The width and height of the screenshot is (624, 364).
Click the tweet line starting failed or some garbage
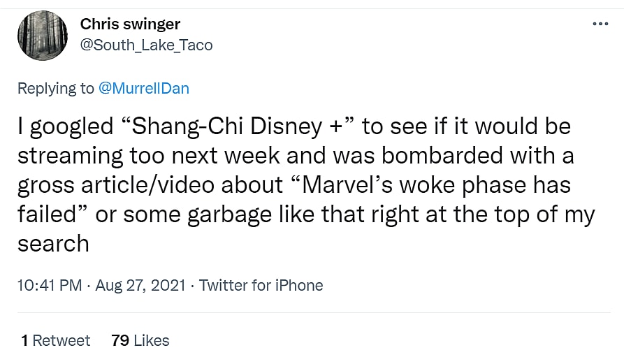point(305,214)
